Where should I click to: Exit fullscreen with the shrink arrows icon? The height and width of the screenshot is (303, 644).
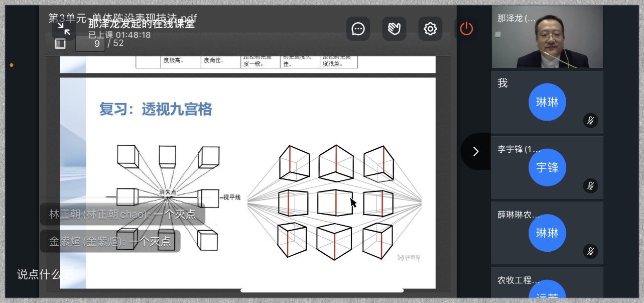pyautogui.click(x=64, y=29)
